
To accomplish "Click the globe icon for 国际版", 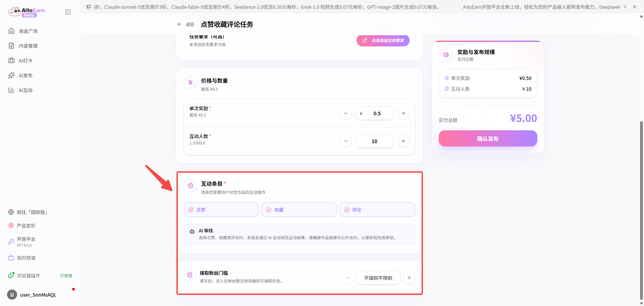I will coord(11,212).
